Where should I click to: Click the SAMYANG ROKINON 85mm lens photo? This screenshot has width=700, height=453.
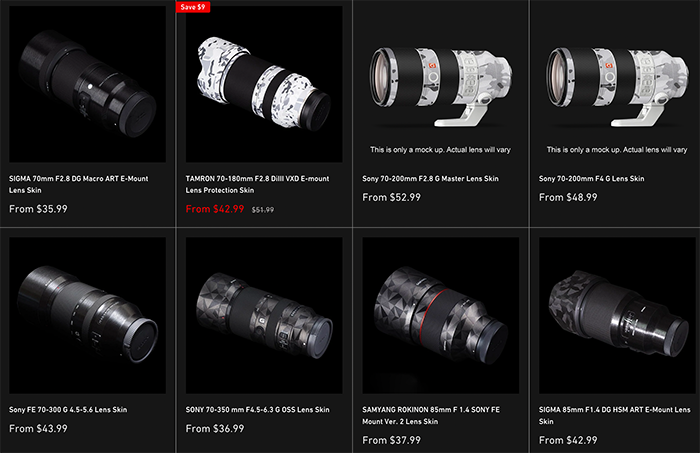point(441,315)
